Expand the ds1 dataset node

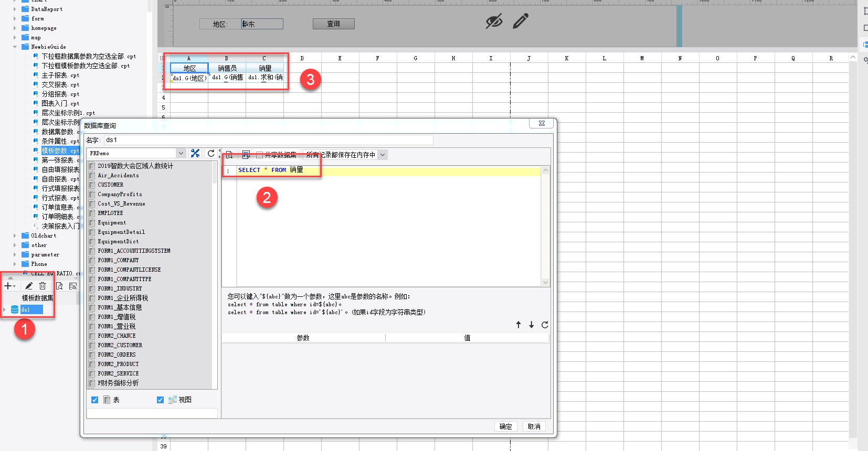[4, 309]
